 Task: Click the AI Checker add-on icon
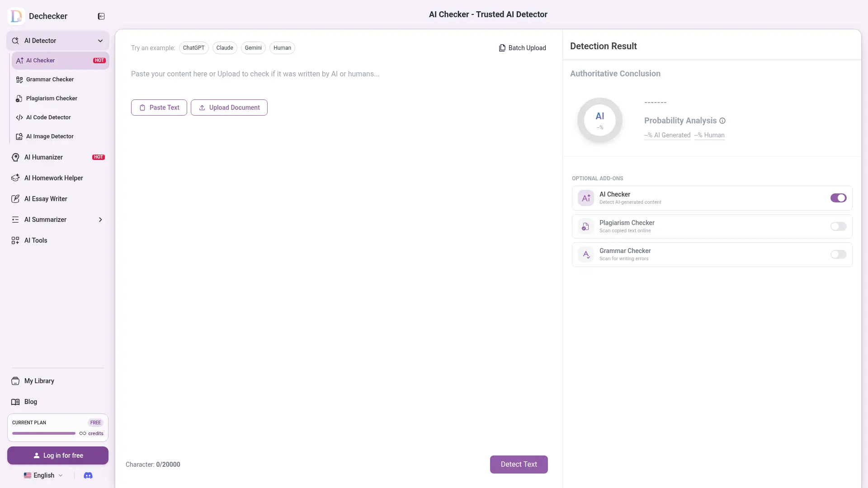coord(586,198)
